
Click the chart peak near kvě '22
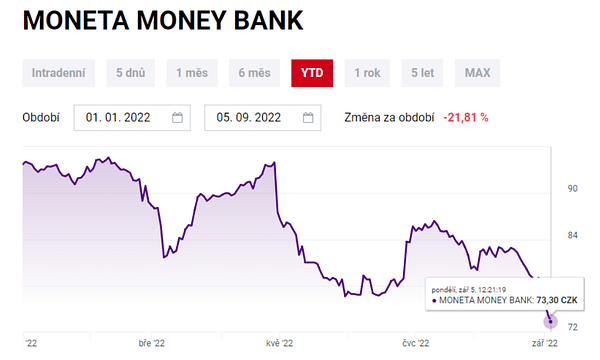[274, 163]
